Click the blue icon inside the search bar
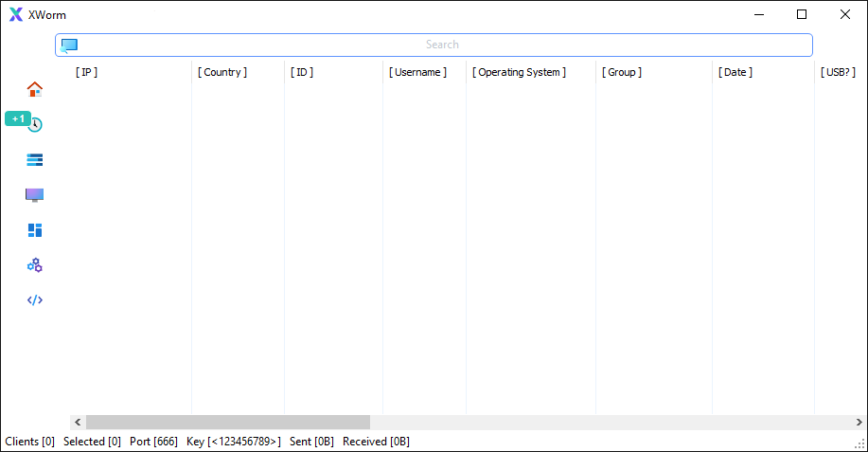 click(69, 45)
